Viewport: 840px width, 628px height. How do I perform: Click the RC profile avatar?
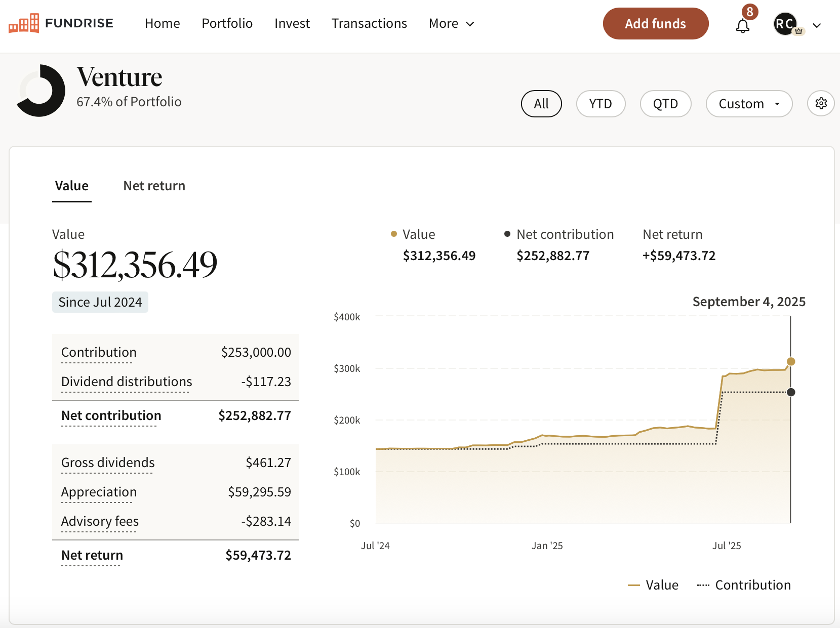pos(785,24)
